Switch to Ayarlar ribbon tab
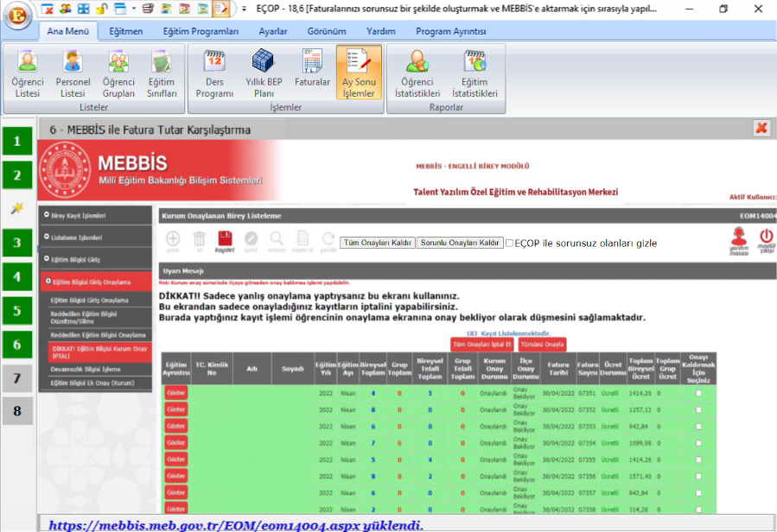Image resolution: width=777 pixels, height=532 pixels. pos(273,31)
